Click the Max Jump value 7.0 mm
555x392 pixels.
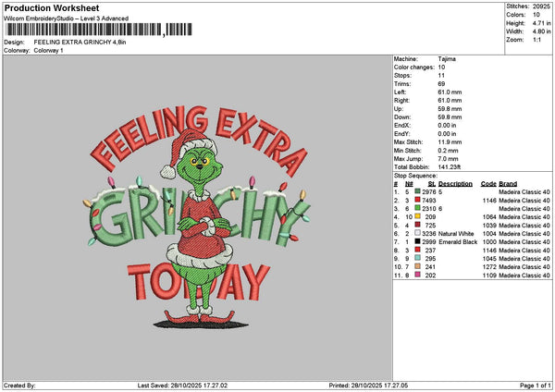point(448,159)
